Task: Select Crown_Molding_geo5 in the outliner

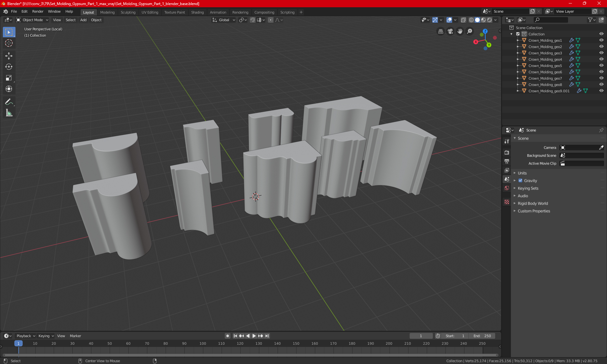Action: click(545, 66)
